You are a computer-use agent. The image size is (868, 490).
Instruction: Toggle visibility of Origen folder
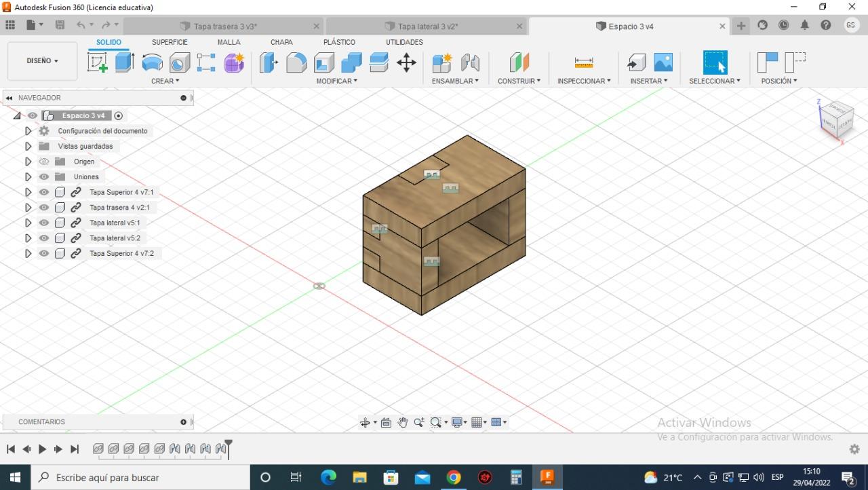click(x=44, y=162)
